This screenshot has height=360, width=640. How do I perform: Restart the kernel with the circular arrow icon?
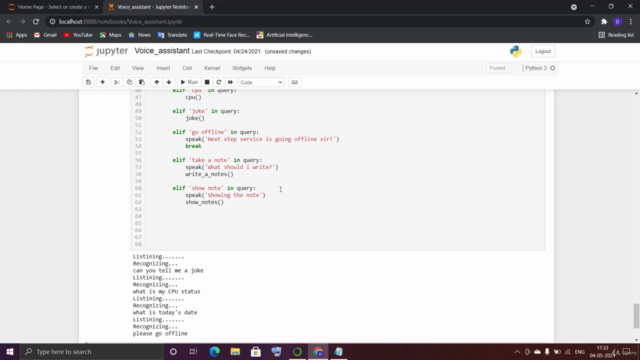(x=219, y=82)
